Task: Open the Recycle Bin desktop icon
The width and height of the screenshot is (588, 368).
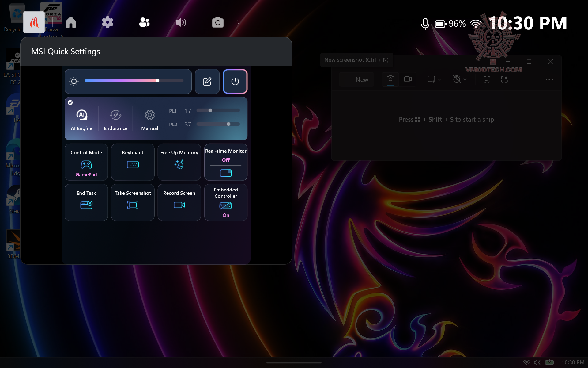Action: coord(13,17)
